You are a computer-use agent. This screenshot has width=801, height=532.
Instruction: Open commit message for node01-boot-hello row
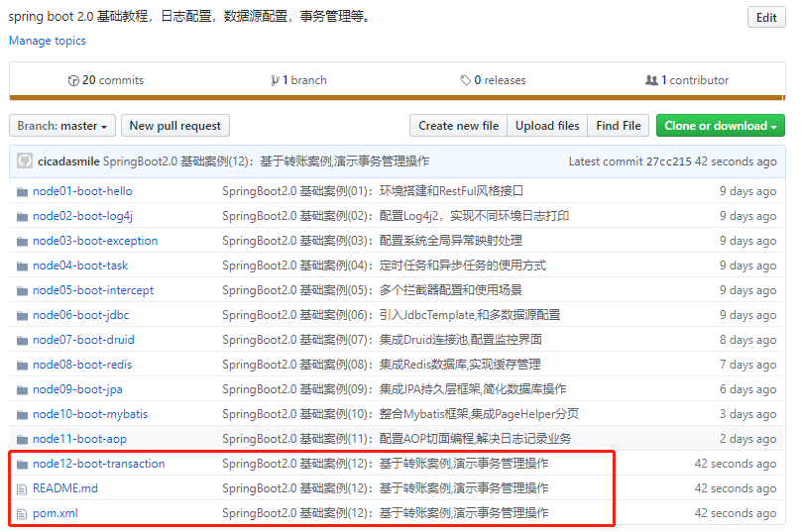tap(373, 191)
